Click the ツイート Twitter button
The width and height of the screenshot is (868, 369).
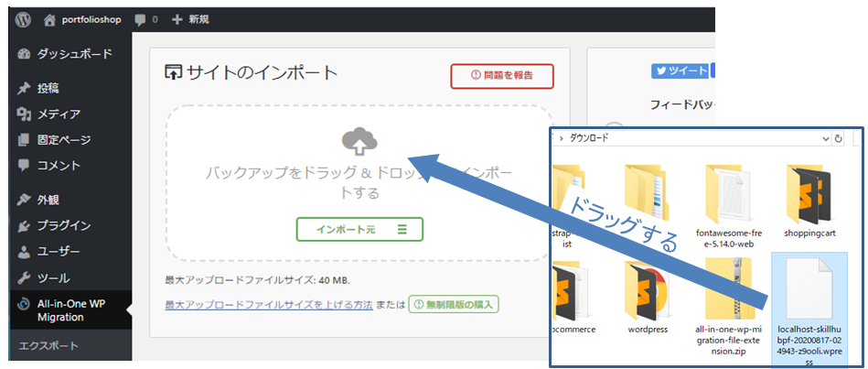(x=680, y=71)
